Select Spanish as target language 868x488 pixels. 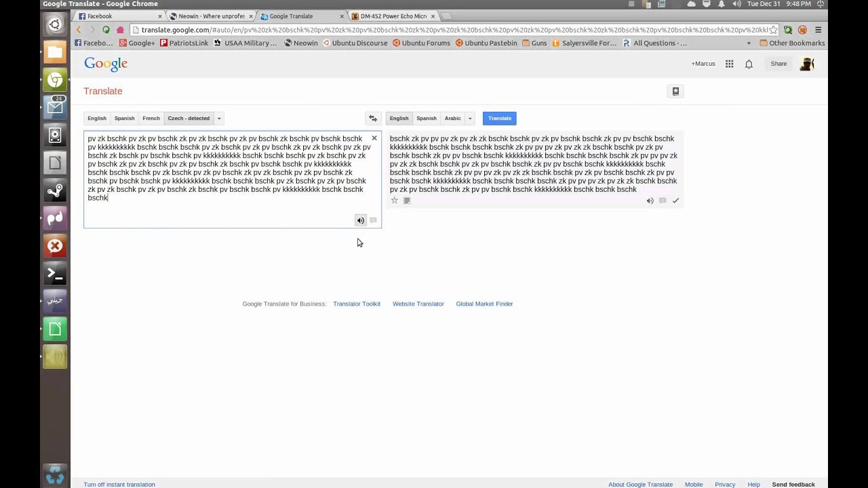coord(427,119)
